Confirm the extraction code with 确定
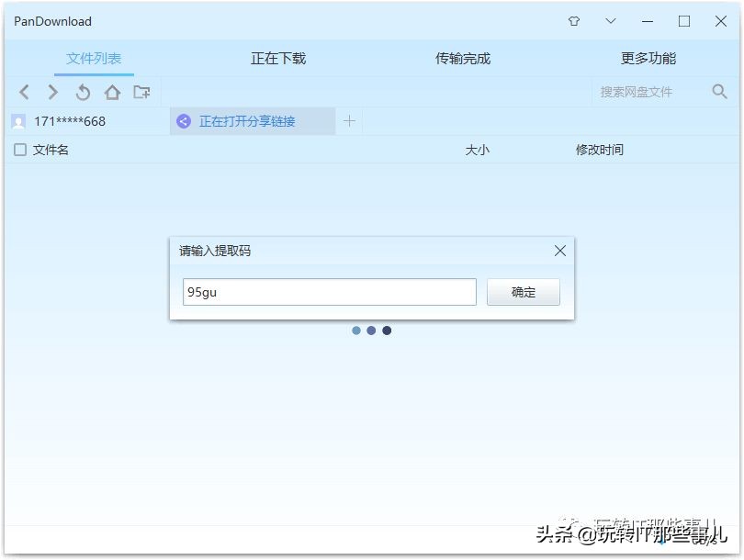744x560 pixels. pos(523,292)
